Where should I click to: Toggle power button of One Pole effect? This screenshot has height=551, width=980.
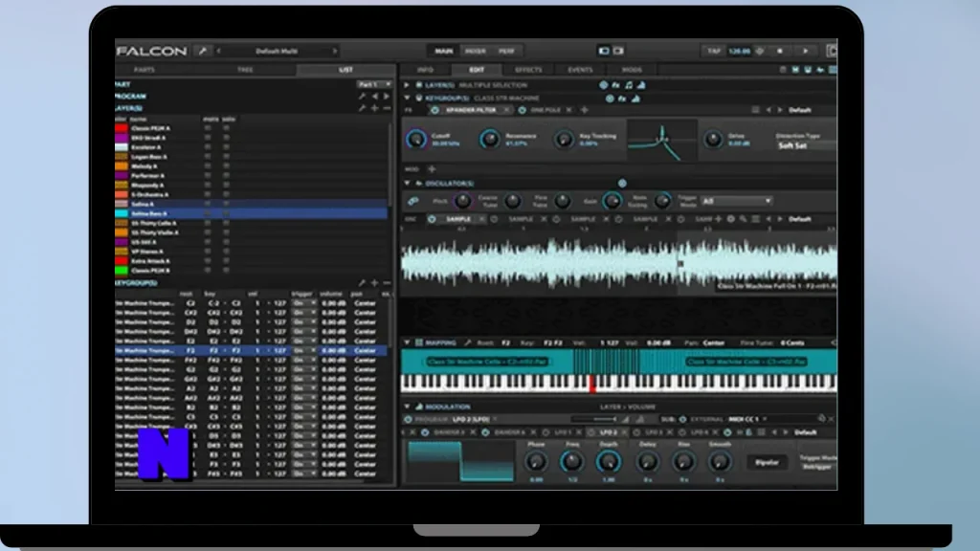pos(522,110)
